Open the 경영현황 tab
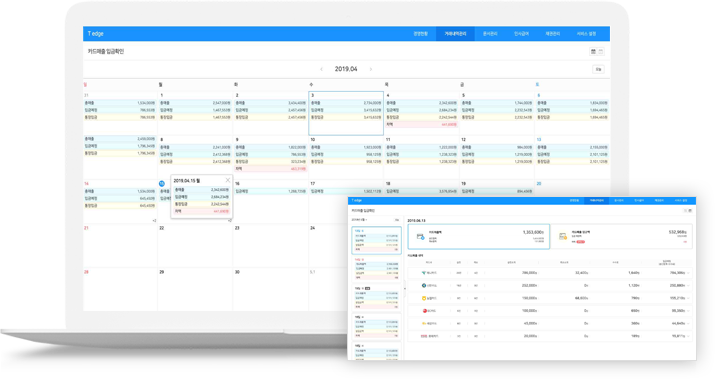715x379 pixels. (x=420, y=34)
